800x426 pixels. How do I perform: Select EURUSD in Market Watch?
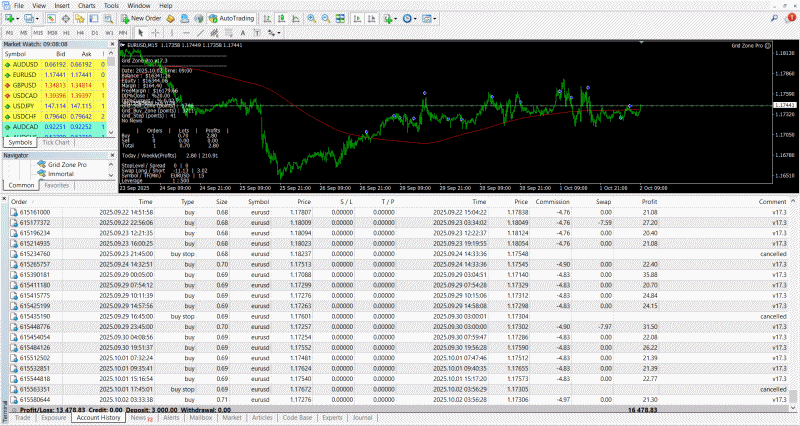point(24,75)
